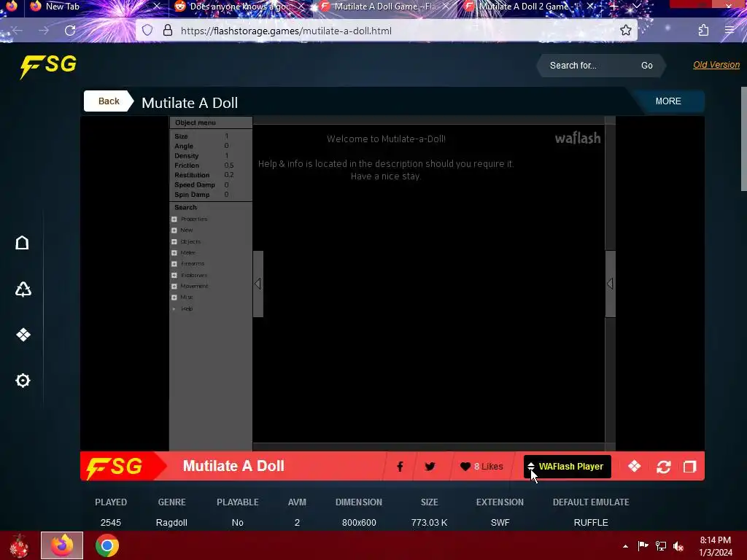Launch Google Chrome from the taskbar
Screen dimensions: 747x560
point(107,545)
